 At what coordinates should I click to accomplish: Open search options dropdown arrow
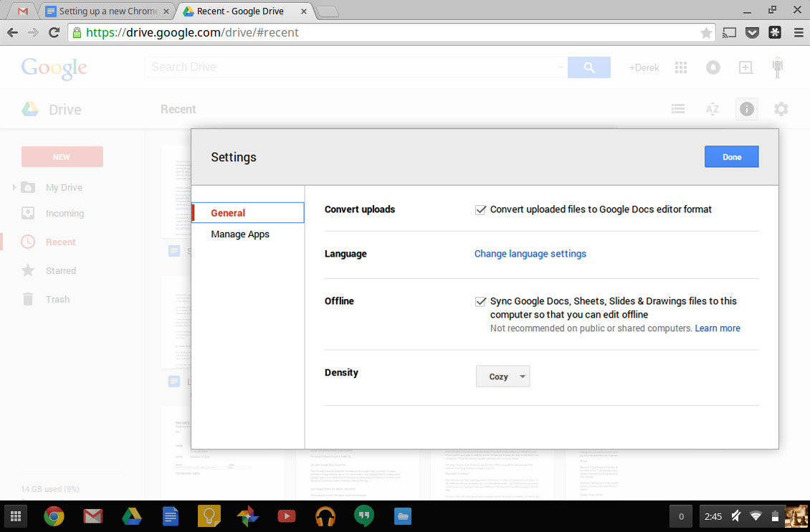click(560, 67)
